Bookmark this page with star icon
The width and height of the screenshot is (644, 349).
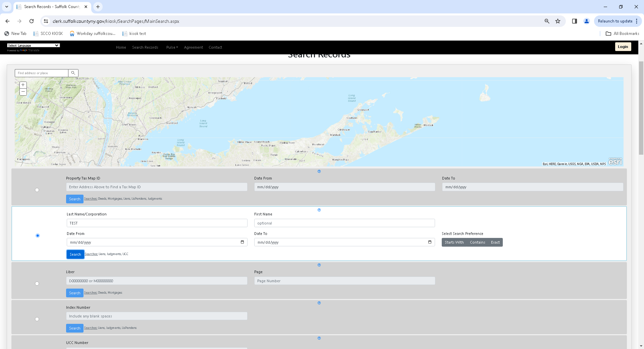[x=558, y=21]
